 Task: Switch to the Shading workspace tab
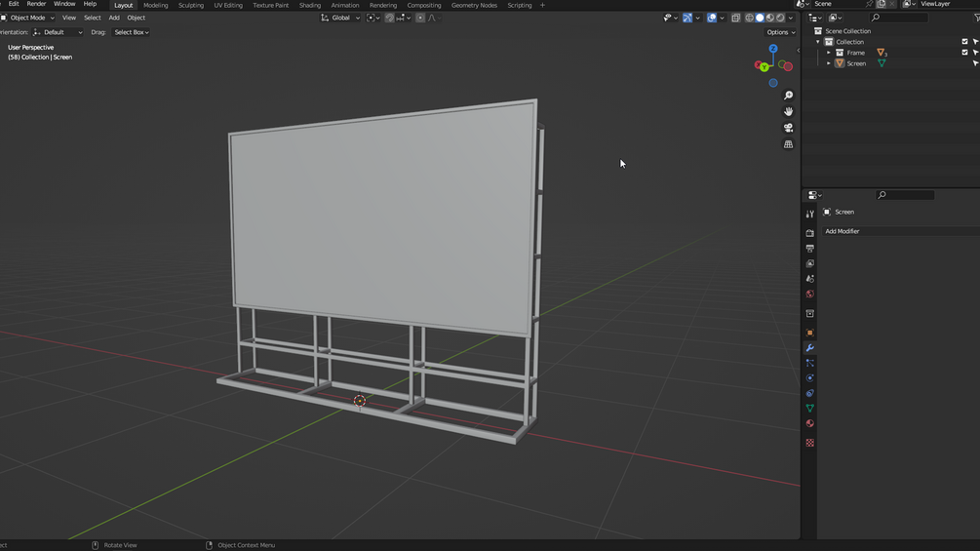point(309,5)
